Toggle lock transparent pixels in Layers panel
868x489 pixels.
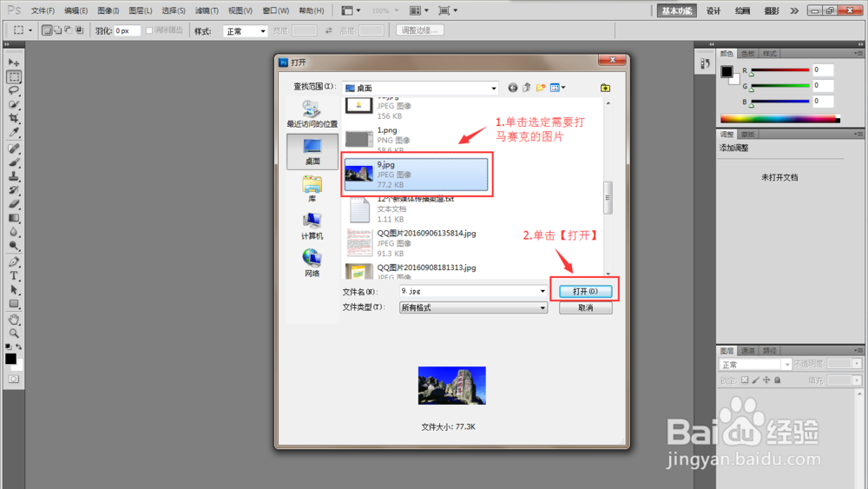tap(745, 380)
